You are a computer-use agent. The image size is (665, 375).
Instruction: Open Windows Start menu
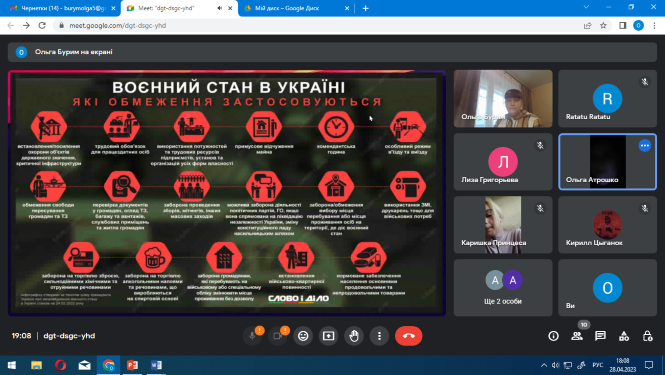[x=12, y=365]
